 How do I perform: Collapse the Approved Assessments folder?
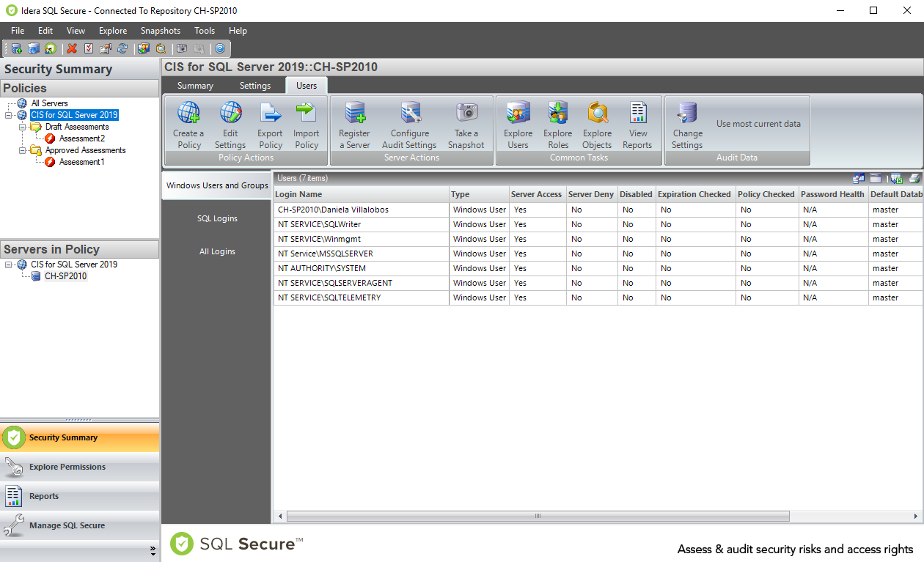pyautogui.click(x=22, y=150)
